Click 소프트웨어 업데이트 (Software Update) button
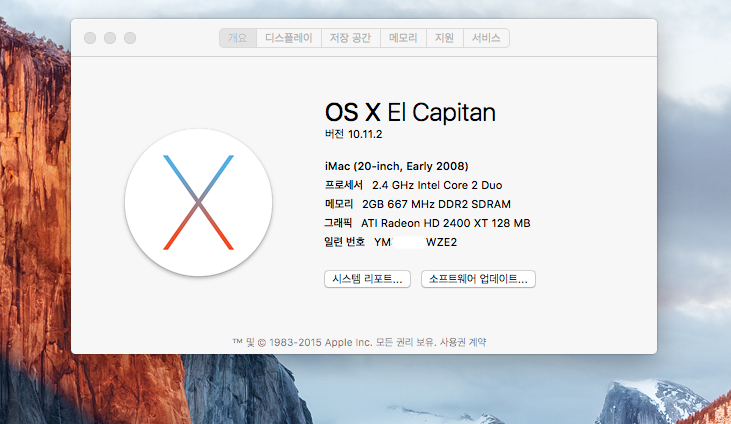 point(478,279)
